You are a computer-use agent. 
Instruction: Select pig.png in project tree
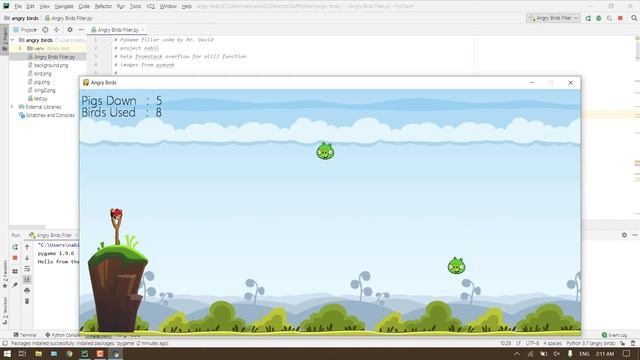tap(39, 82)
